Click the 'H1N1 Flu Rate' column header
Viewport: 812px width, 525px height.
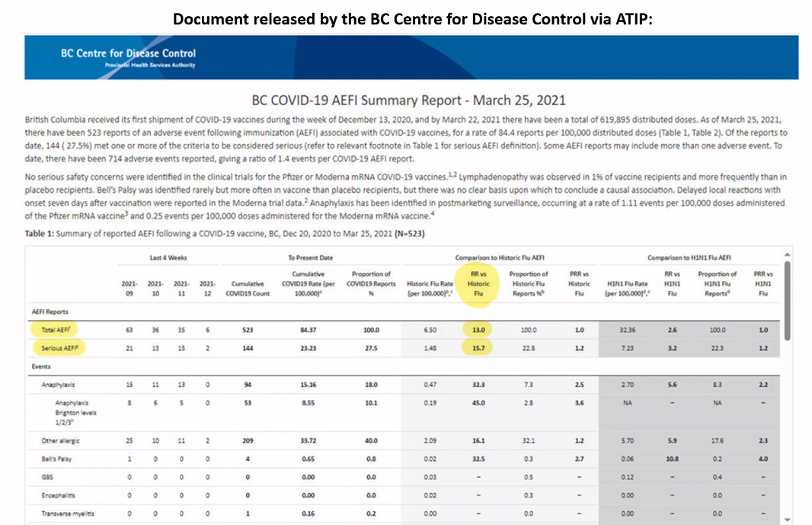628,289
